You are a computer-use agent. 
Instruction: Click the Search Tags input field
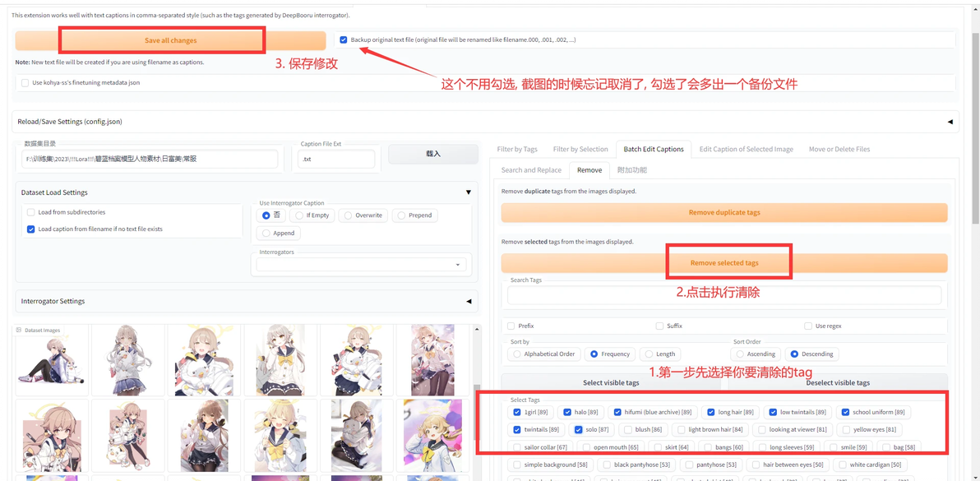pyautogui.click(x=723, y=295)
